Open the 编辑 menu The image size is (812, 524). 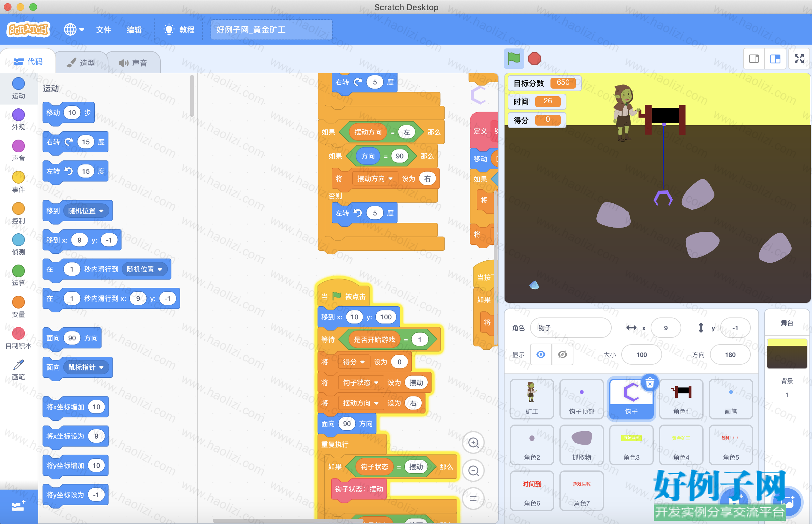134,30
